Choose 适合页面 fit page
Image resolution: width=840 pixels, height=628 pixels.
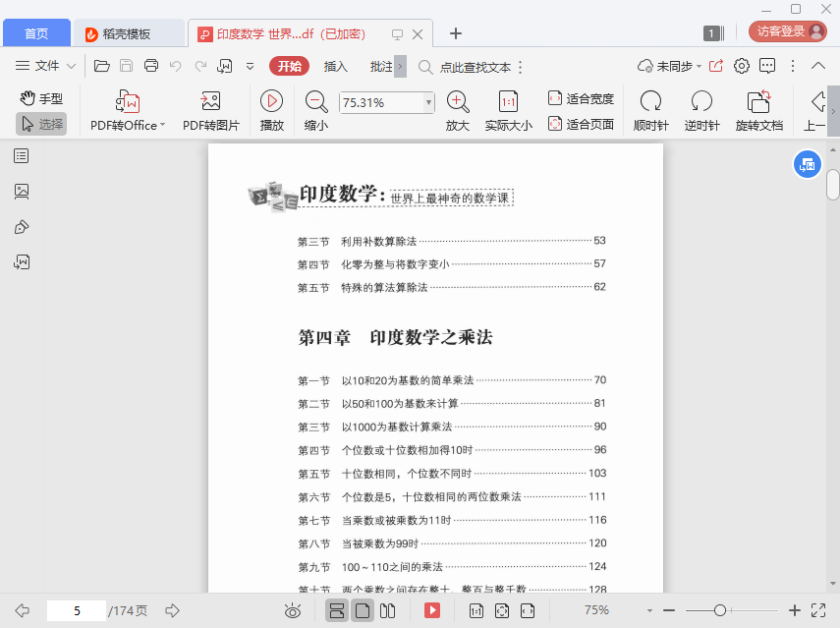(581, 124)
